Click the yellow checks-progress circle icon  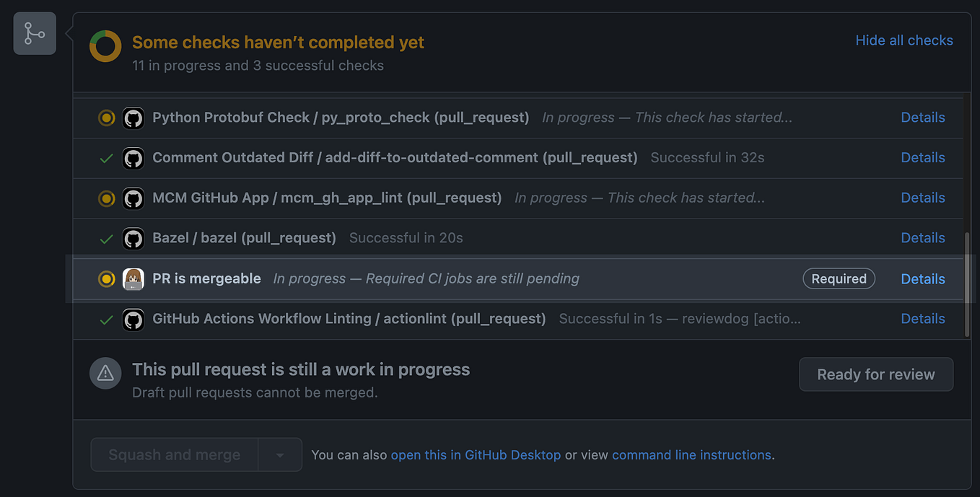105,45
